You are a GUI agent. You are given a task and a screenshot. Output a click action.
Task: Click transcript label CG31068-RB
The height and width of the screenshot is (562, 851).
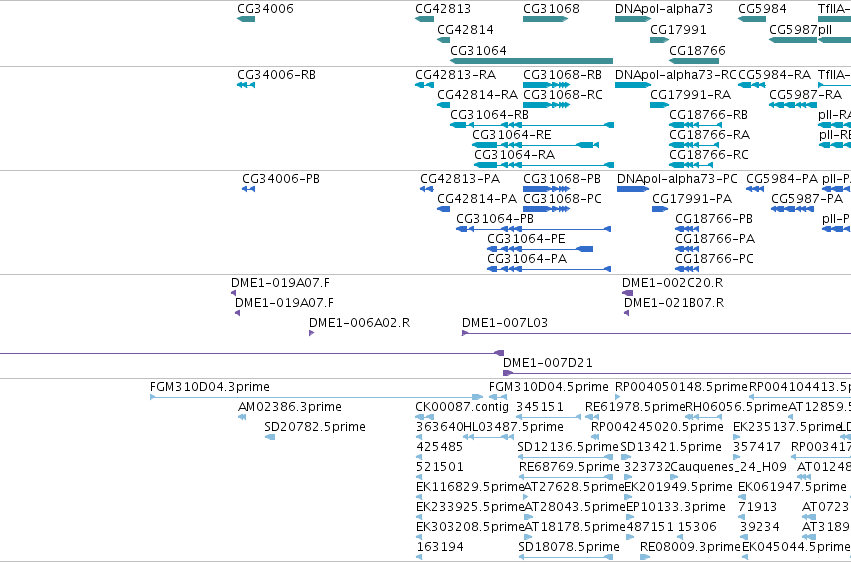[x=562, y=75]
